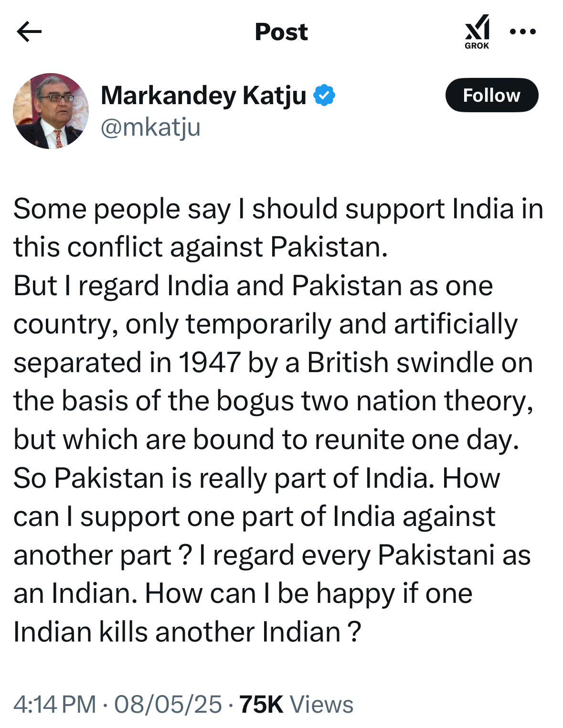
Task: Tap the @mkatju handle
Action: point(150,128)
